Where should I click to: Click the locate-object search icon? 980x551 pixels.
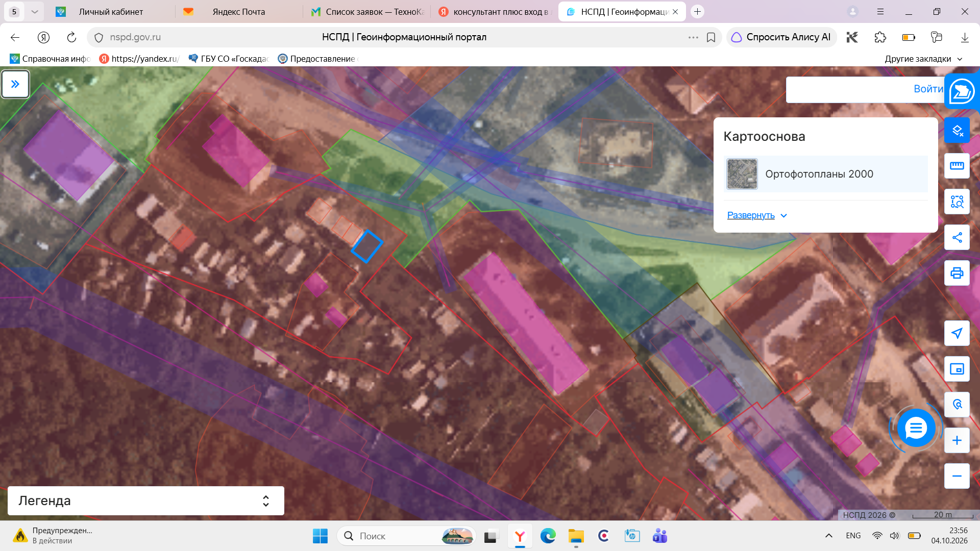pyautogui.click(x=957, y=405)
